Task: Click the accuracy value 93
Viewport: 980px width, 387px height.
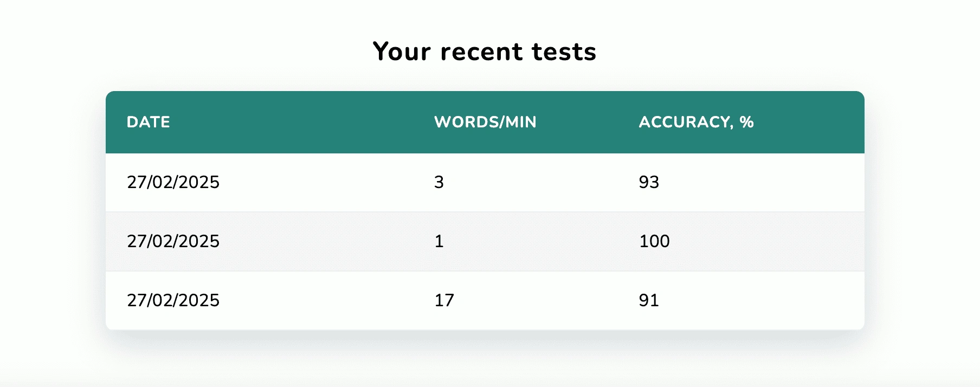Action: (x=649, y=182)
